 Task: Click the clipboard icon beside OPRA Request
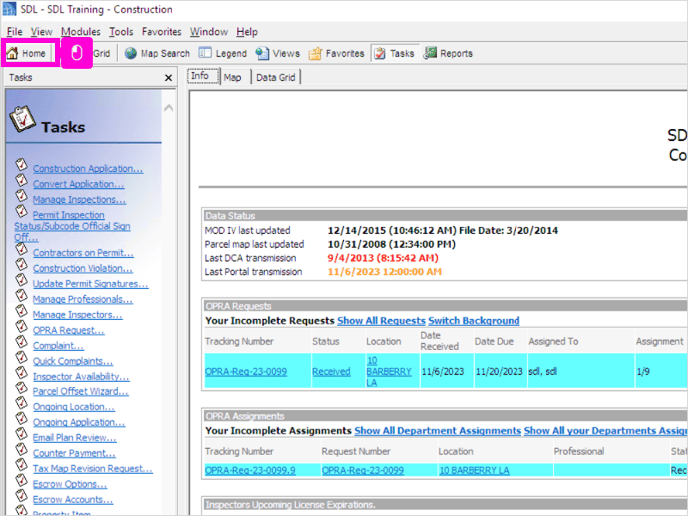[22, 326]
